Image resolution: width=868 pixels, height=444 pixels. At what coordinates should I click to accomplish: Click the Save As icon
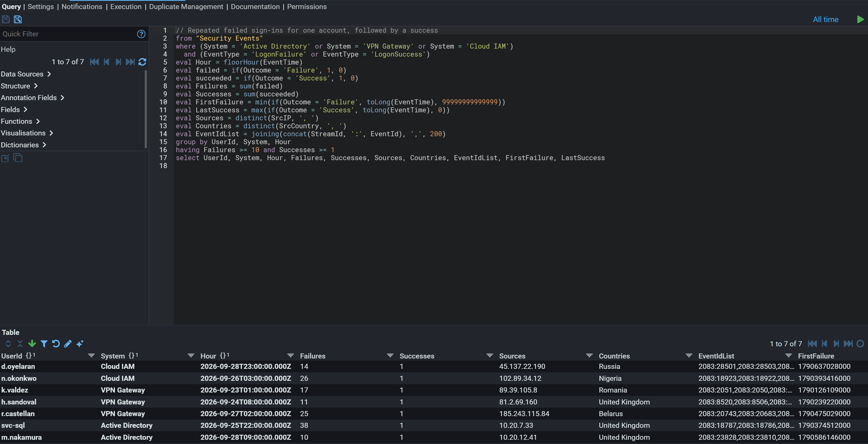[x=18, y=19]
